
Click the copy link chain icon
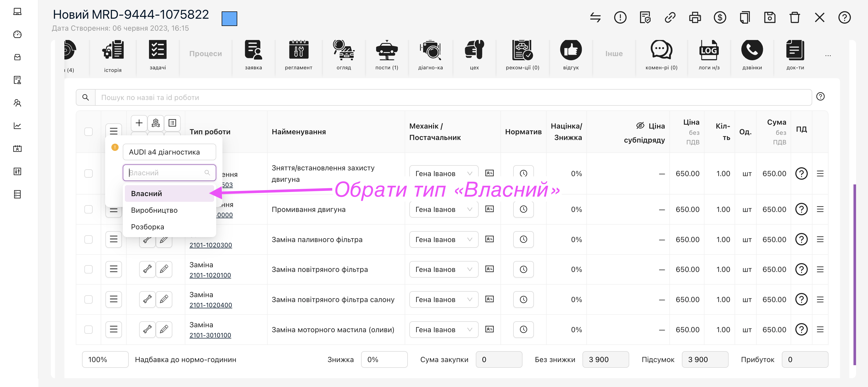(670, 17)
